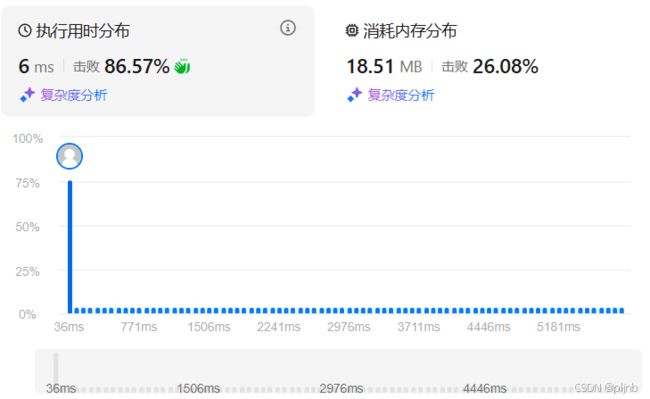Click the user avatar marker on chart
Image resolution: width=650 pixels, height=399 pixels.
tap(69, 156)
